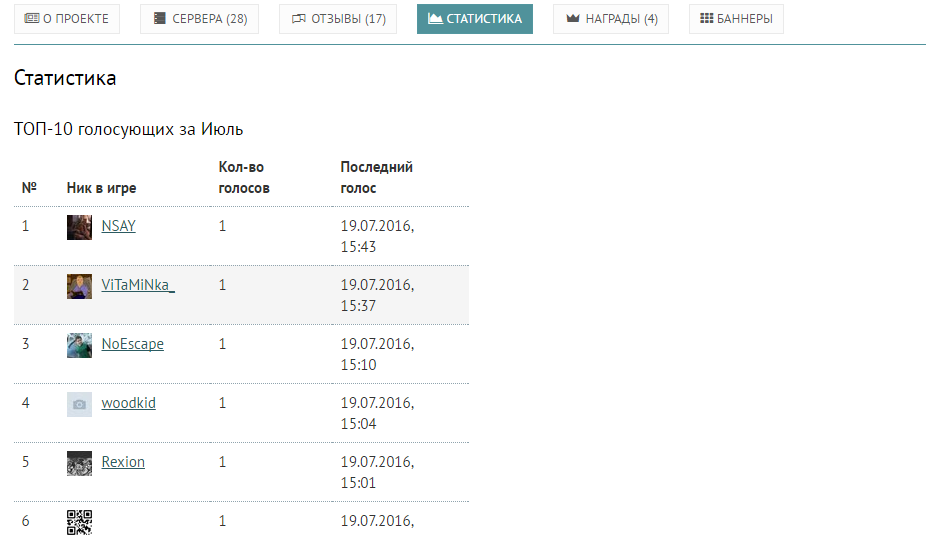Open woodkid player profile link
The height and width of the screenshot is (536, 926).
(x=129, y=403)
